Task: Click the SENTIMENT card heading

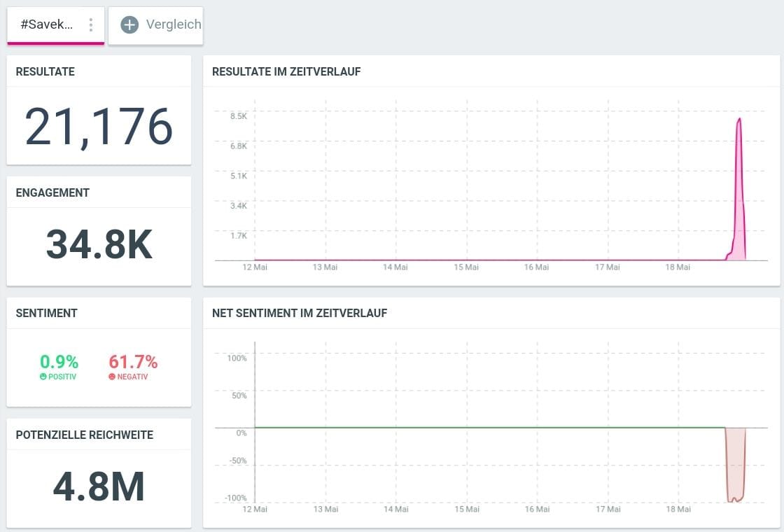Action: click(46, 313)
